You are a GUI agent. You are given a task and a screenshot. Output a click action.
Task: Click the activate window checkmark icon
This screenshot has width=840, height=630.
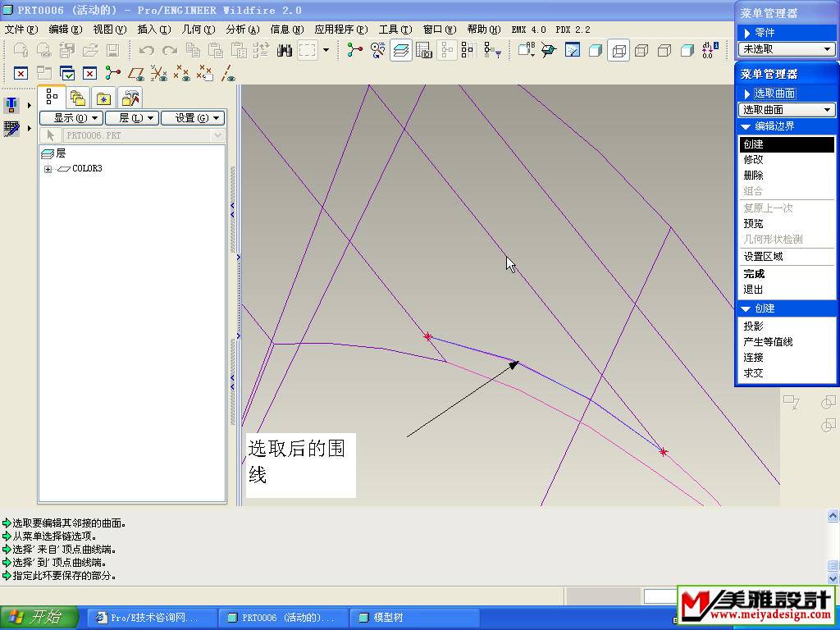tap(67, 72)
